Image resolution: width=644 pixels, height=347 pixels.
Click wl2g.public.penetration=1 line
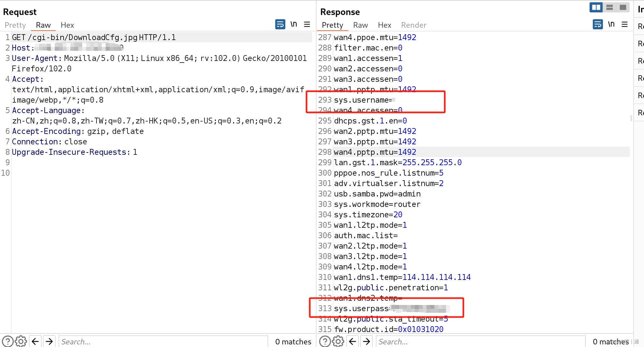[x=391, y=288]
